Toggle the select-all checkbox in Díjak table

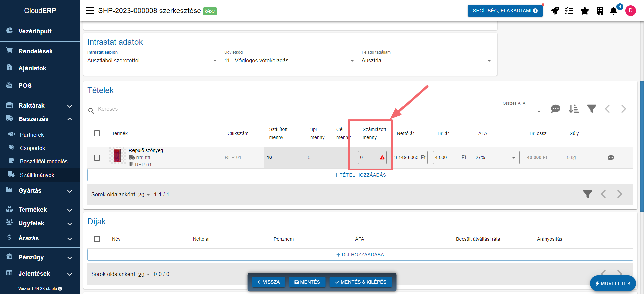97,239
